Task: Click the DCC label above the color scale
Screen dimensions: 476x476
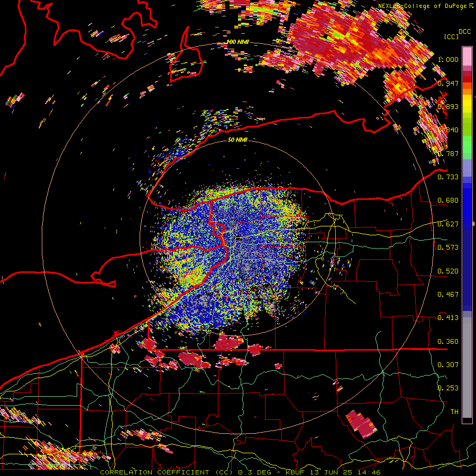Action: pos(464,32)
